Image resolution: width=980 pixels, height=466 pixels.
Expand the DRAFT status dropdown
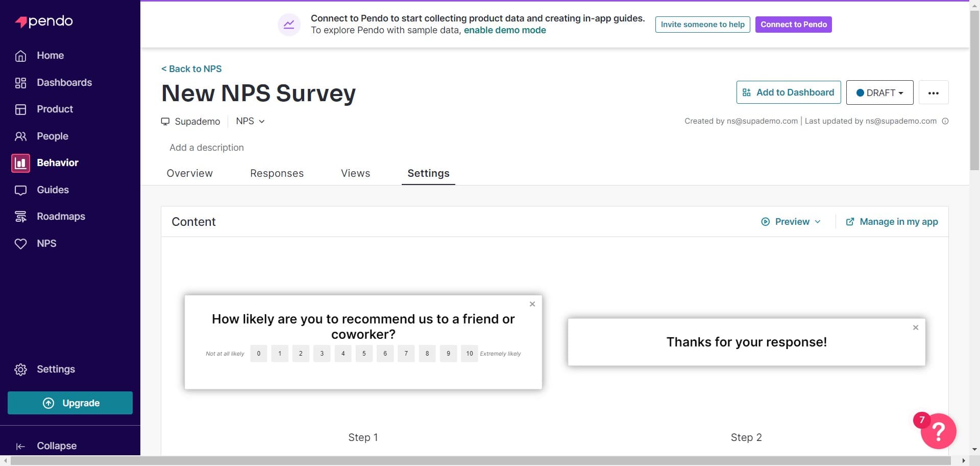tap(879, 92)
